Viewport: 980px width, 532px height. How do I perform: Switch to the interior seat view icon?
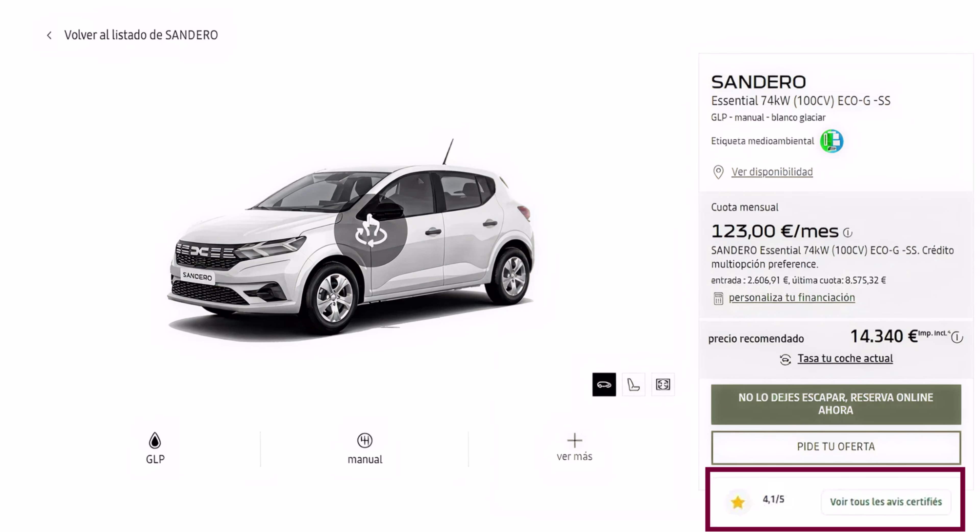pyautogui.click(x=633, y=384)
